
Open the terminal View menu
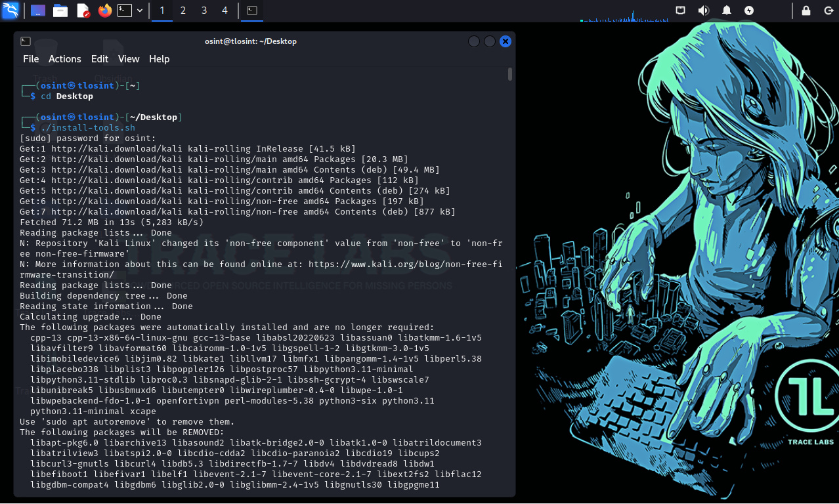click(x=129, y=59)
